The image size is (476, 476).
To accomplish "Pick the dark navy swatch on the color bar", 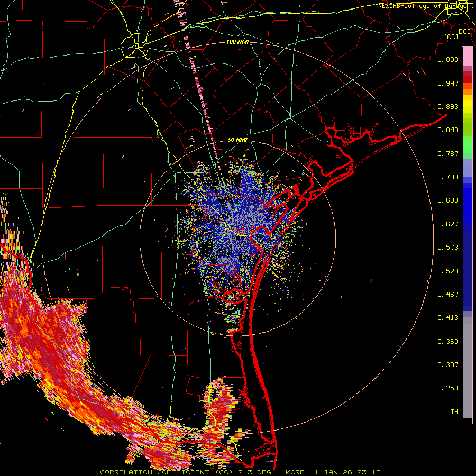I will pyautogui.click(x=467, y=270).
